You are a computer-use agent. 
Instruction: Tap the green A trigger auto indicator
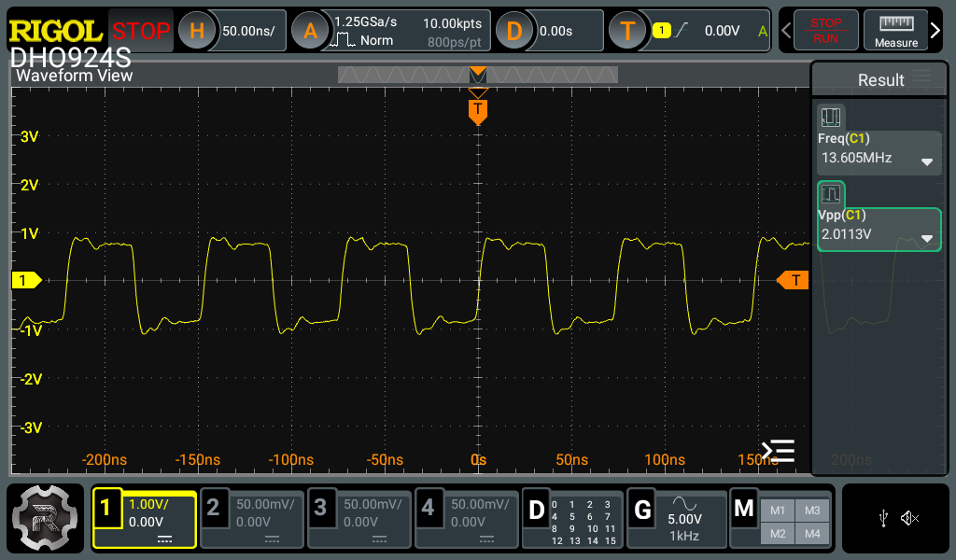point(762,31)
